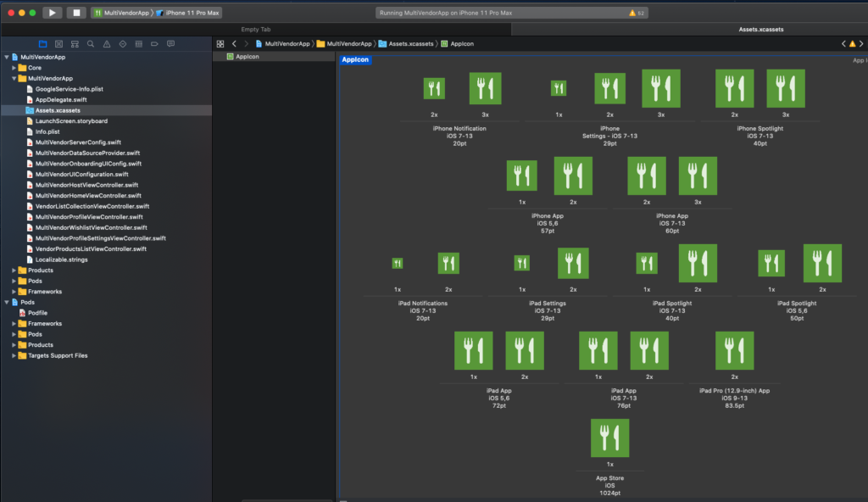The height and width of the screenshot is (502, 868).
Task: Show the Issue navigator warning-triangle icon
Action: (x=107, y=43)
